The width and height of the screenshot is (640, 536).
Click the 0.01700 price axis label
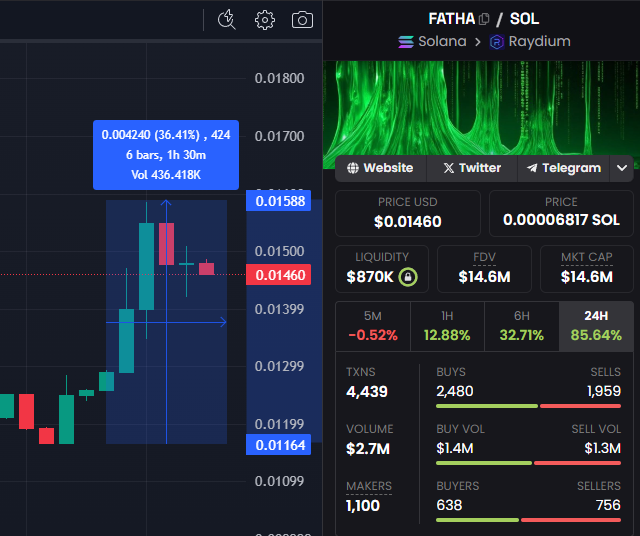(279, 136)
